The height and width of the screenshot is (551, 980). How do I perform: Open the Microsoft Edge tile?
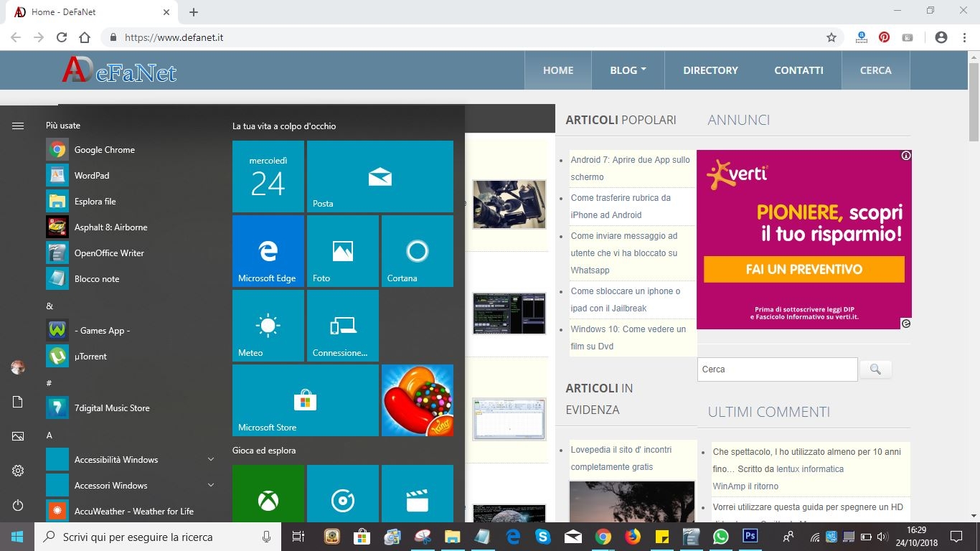click(268, 251)
